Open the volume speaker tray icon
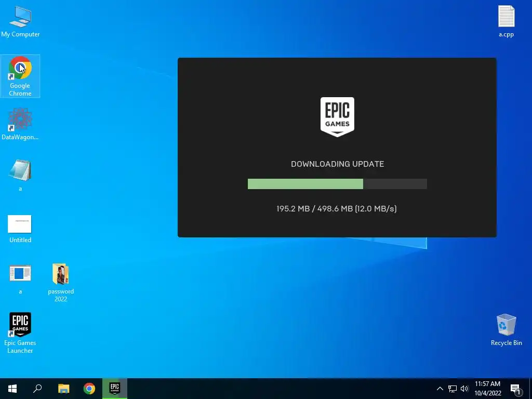The height and width of the screenshot is (399, 532). 464,389
